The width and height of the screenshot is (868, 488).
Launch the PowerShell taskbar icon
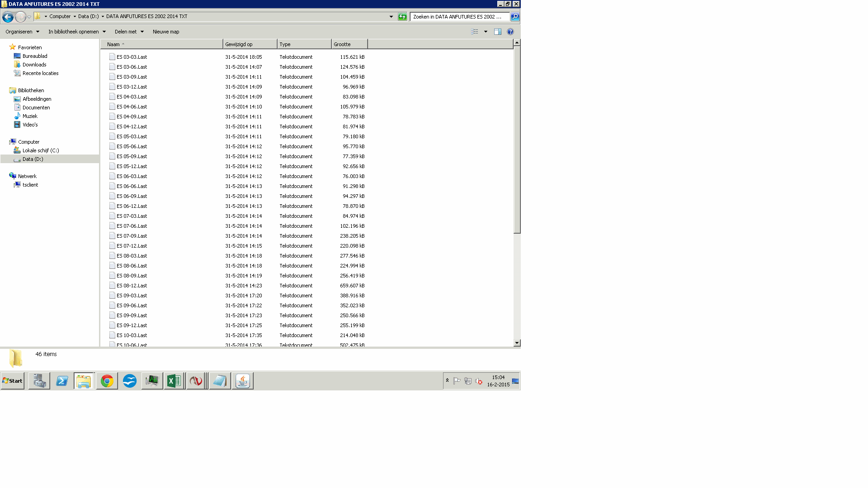[x=62, y=381]
